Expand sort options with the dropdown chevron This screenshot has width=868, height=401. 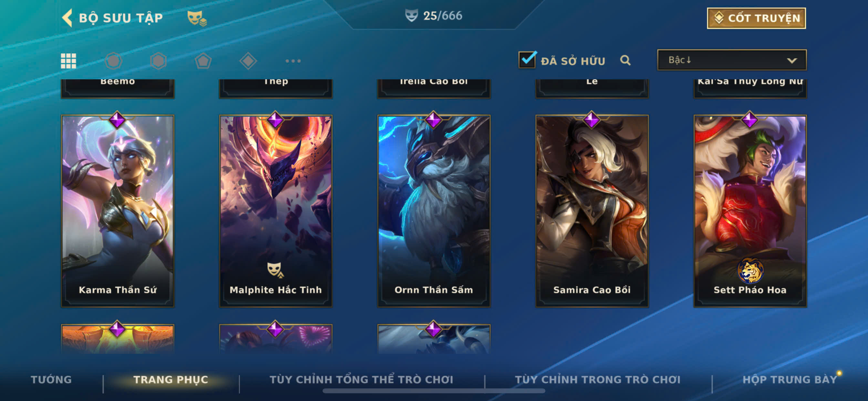pos(792,61)
